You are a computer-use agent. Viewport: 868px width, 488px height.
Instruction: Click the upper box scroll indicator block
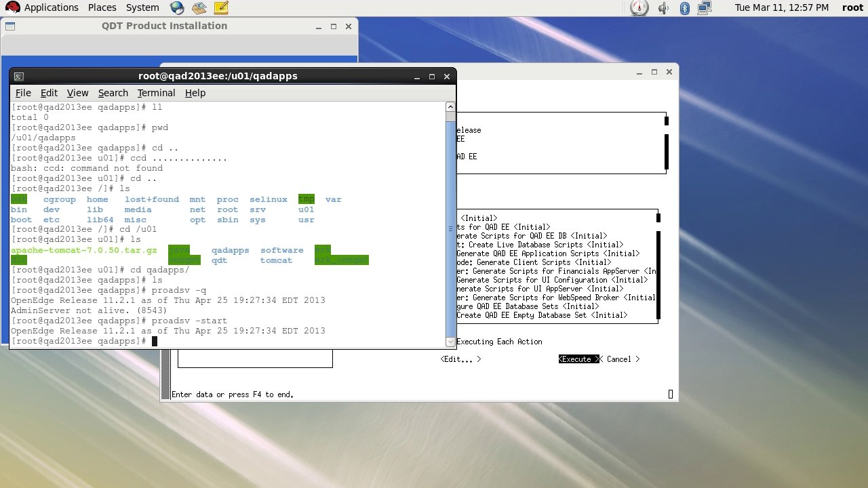[x=667, y=121]
